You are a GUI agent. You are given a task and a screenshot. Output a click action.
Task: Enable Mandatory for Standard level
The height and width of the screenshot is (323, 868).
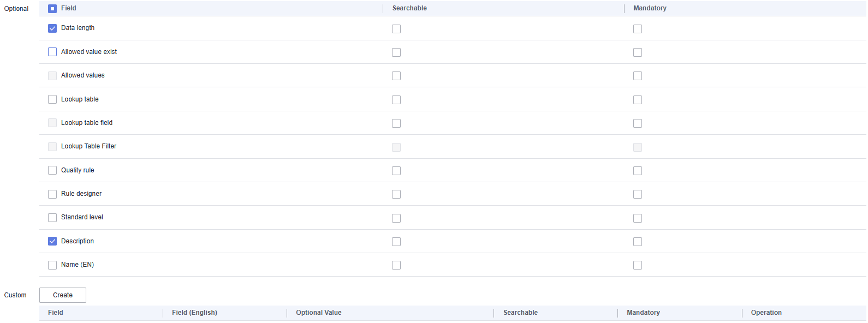(x=638, y=218)
